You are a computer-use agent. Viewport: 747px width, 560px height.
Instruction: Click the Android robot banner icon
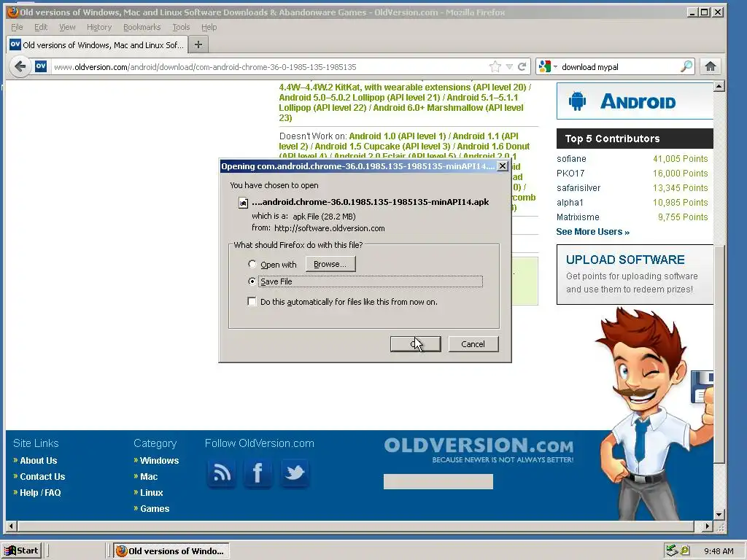coord(577,101)
